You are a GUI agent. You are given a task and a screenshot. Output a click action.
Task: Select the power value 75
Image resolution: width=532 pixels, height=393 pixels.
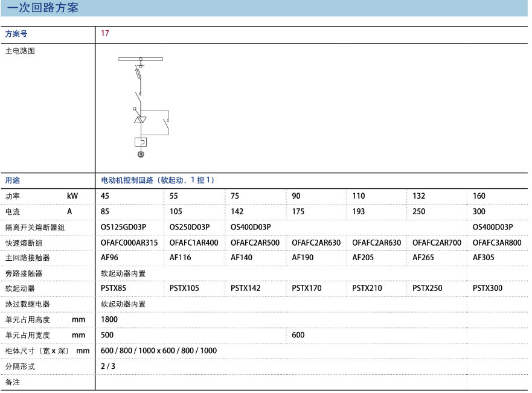pos(235,196)
